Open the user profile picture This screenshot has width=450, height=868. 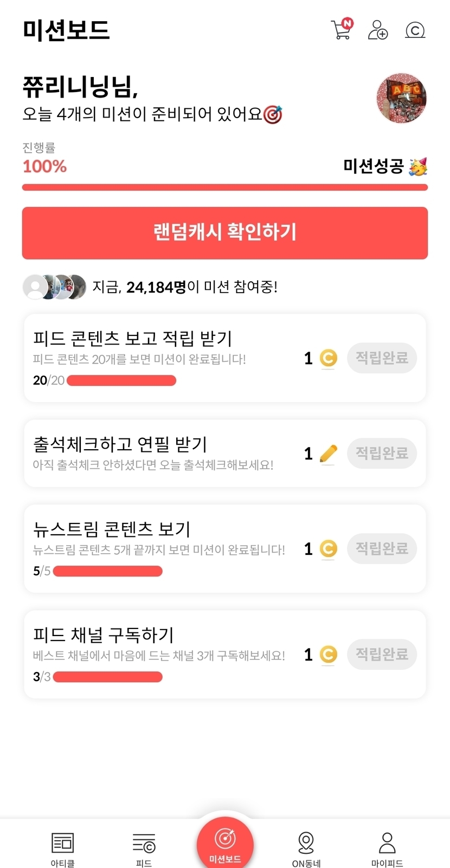pyautogui.click(x=401, y=99)
